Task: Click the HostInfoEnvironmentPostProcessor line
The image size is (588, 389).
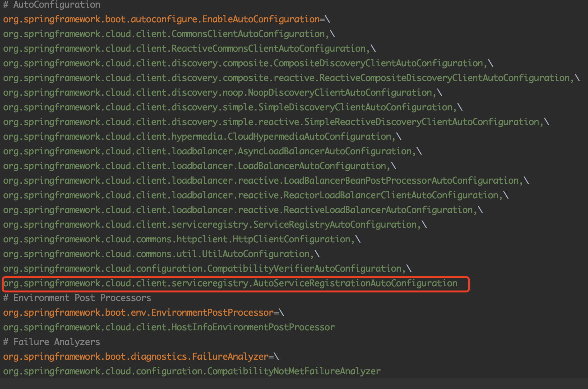Action: (x=169, y=327)
